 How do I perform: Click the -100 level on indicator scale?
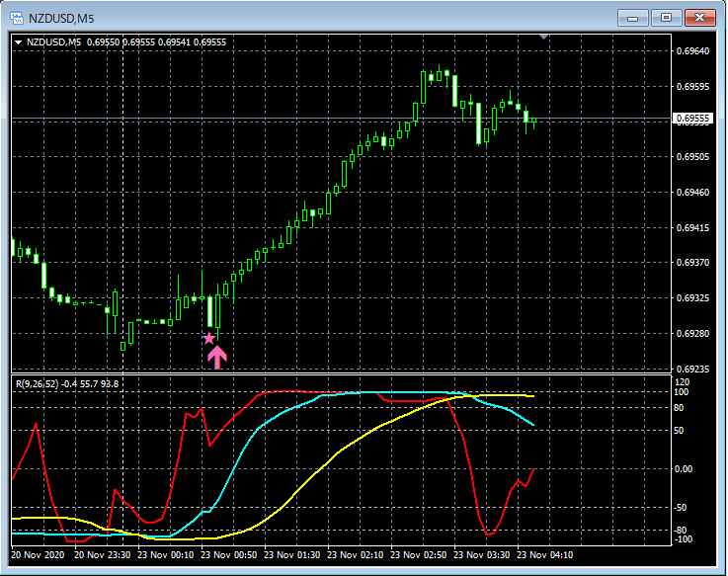coord(682,538)
